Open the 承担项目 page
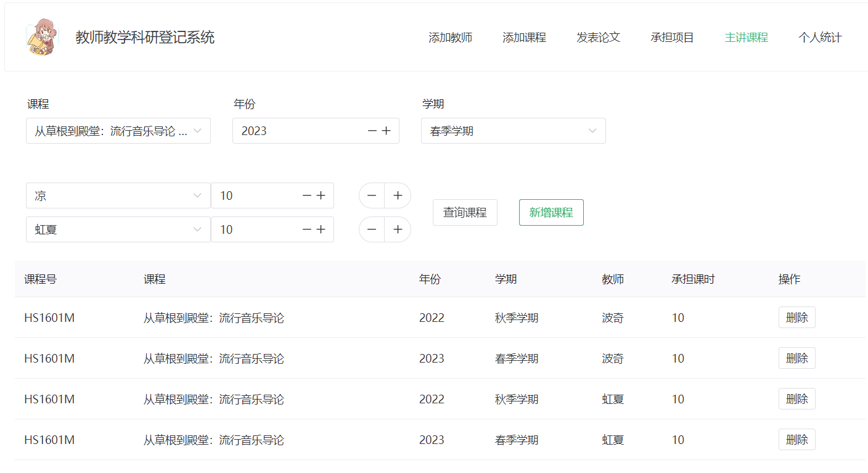The image size is (868, 473). pyautogui.click(x=672, y=37)
